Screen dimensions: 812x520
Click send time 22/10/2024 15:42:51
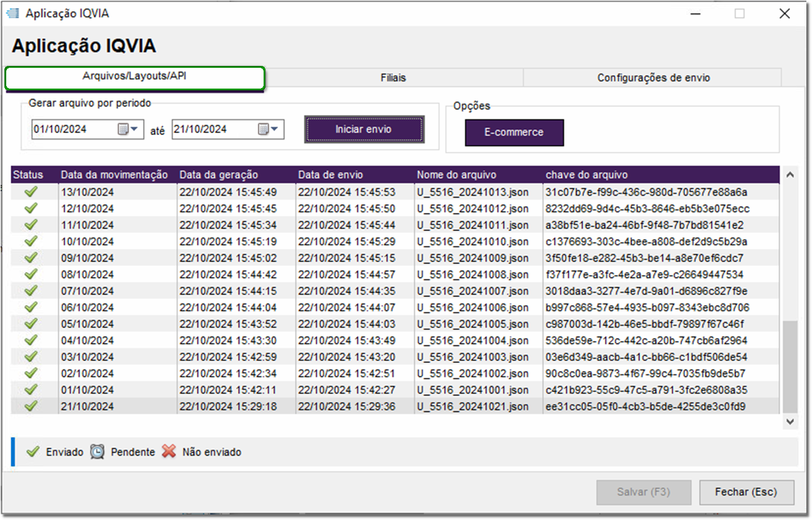click(346, 373)
